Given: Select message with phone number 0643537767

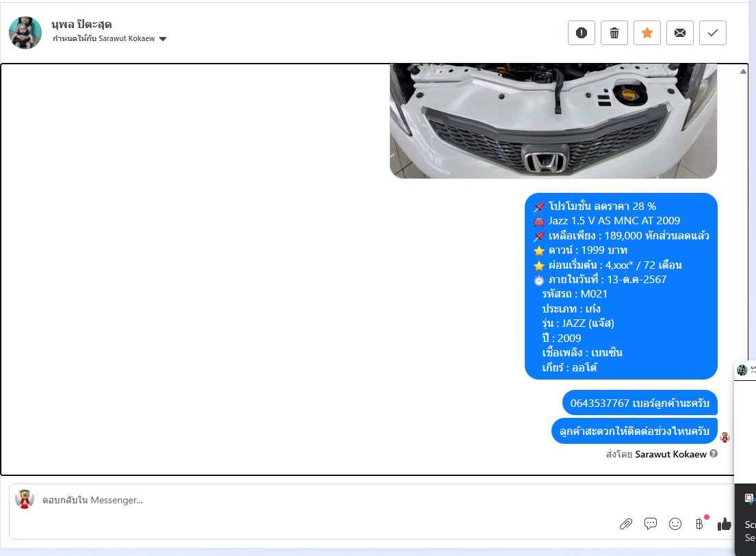Looking at the screenshot, I should (640, 403).
